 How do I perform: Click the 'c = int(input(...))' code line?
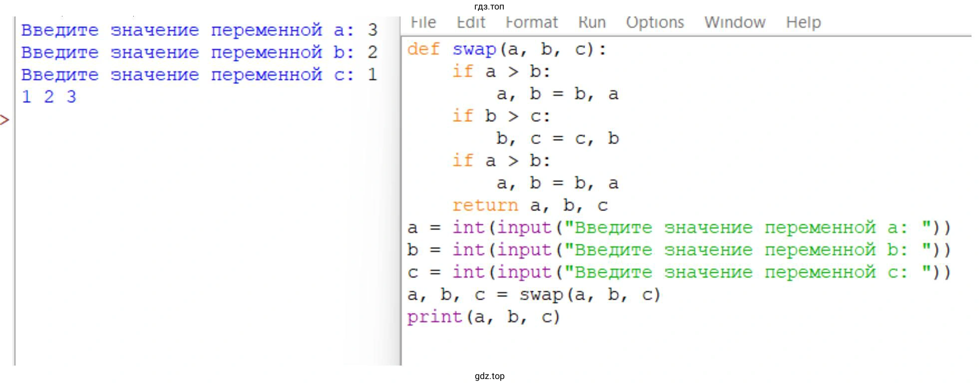click(678, 272)
